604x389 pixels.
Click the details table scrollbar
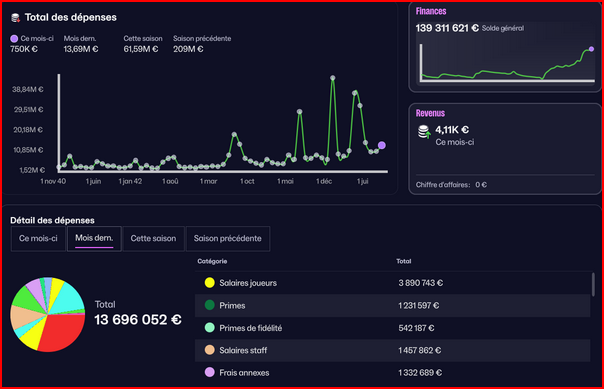tap(593, 285)
